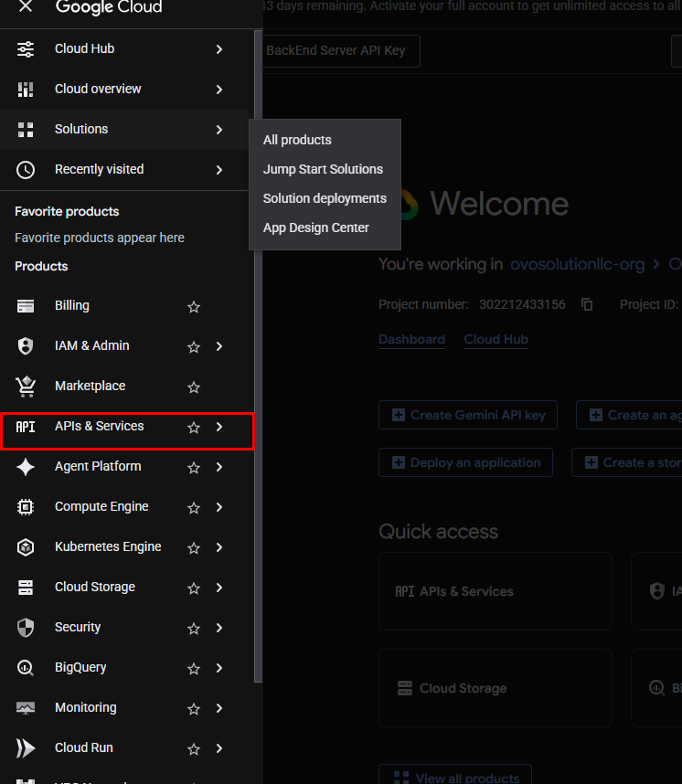Click the Recently visited clock icon
Viewport: 682px width, 784px height.
26,169
